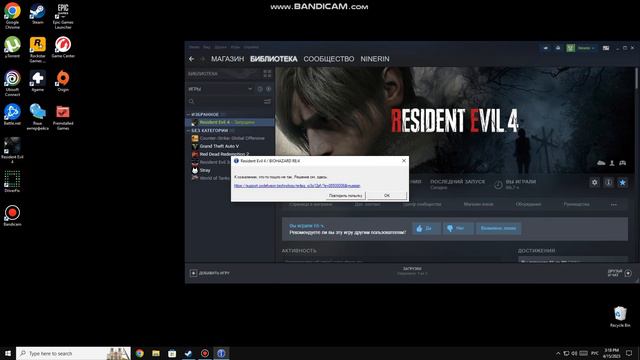The width and height of the screenshot is (640, 360).
Task: Close the Resident Evil 4 error dialog
Action: pyautogui.click(x=404, y=161)
